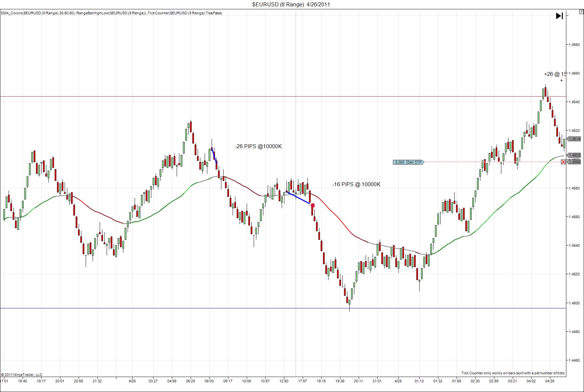Image resolution: width=584 pixels, height=392 pixels.
Task: Select the '+26 @' annotation near chart top
Action: click(x=555, y=74)
